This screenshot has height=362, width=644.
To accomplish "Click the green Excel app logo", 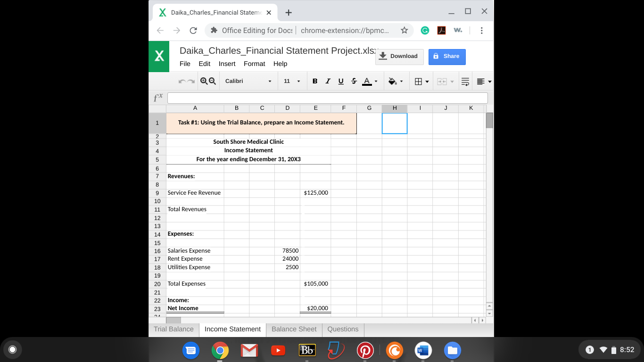I will coord(159,57).
